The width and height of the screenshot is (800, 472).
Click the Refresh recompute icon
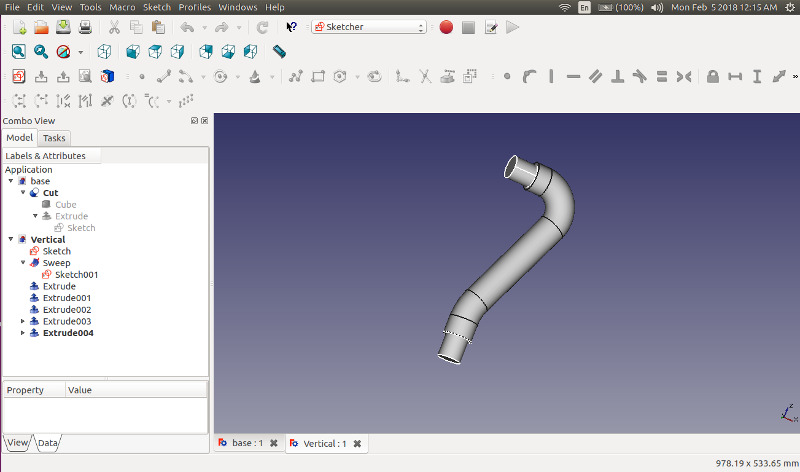click(x=262, y=27)
